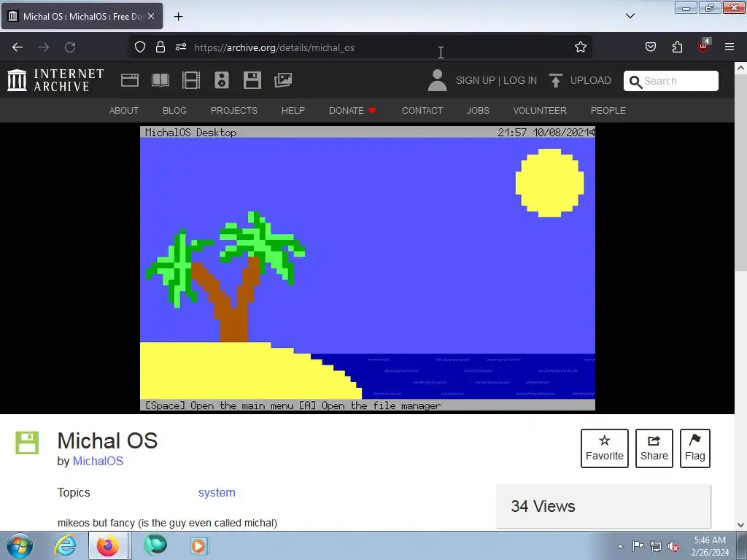Click the upload arrow icon
The height and width of the screenshot is (560, 747).
[555, 80]
